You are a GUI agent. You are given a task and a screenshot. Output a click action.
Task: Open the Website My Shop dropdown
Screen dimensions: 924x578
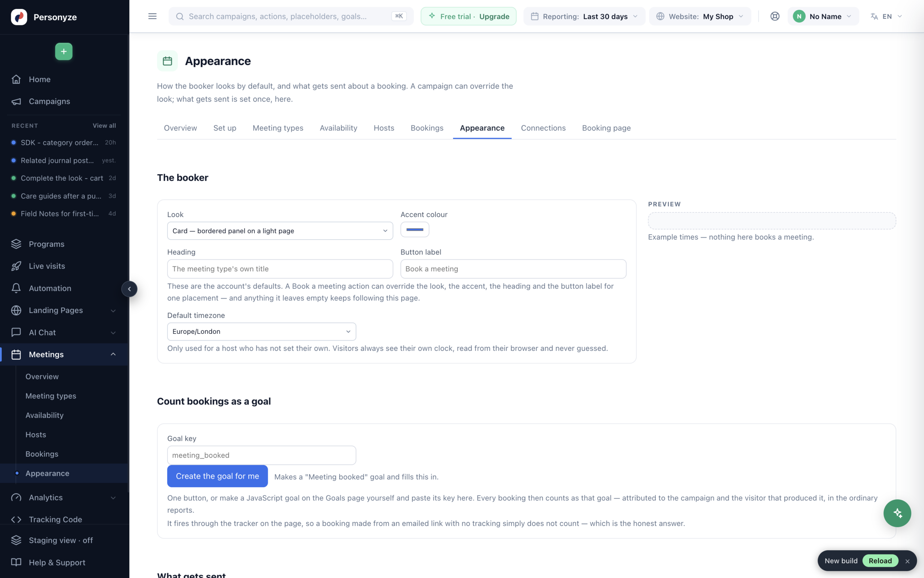700,17
